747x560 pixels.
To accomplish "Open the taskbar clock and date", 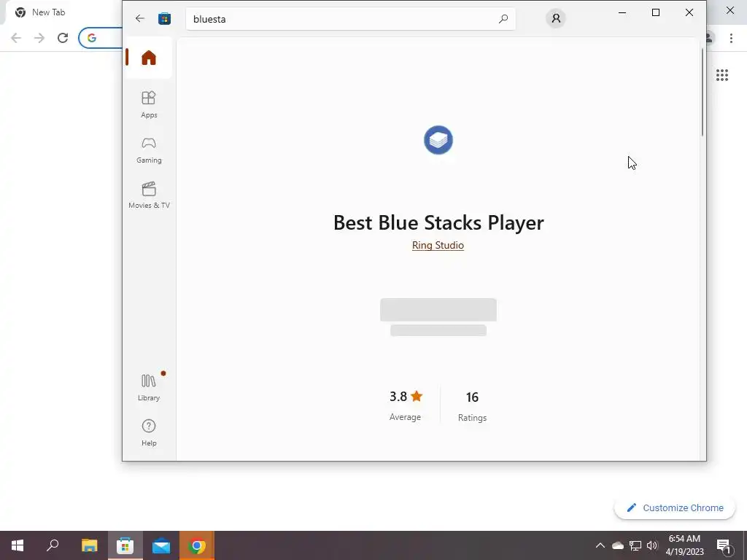I will (x=684, y=545).
